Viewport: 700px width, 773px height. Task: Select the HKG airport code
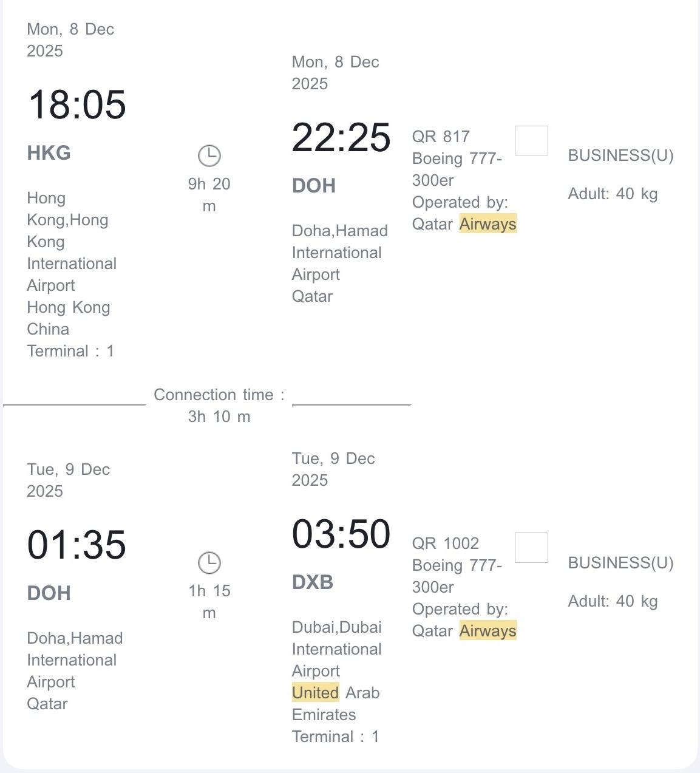click(48, 153)
